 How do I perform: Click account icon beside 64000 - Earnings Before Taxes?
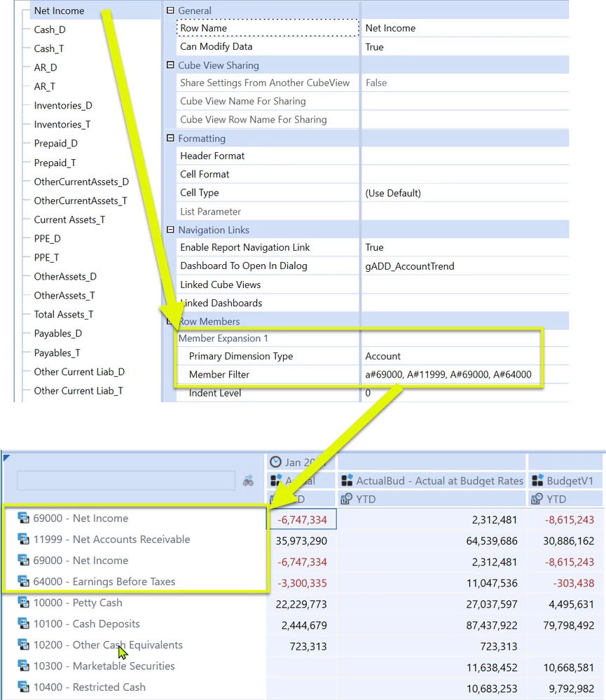[23, 582]
